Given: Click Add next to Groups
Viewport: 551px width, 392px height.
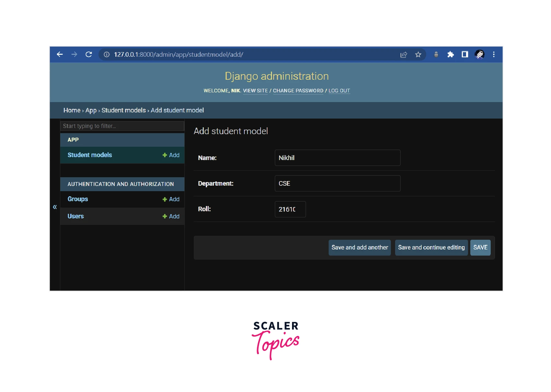Looking at the screenshot, I should [x=171, y=199].
